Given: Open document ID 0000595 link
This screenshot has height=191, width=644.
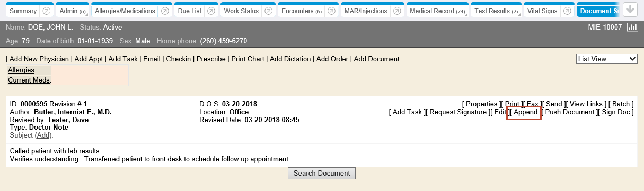Looking at the screenshot, I should point(34,104).
